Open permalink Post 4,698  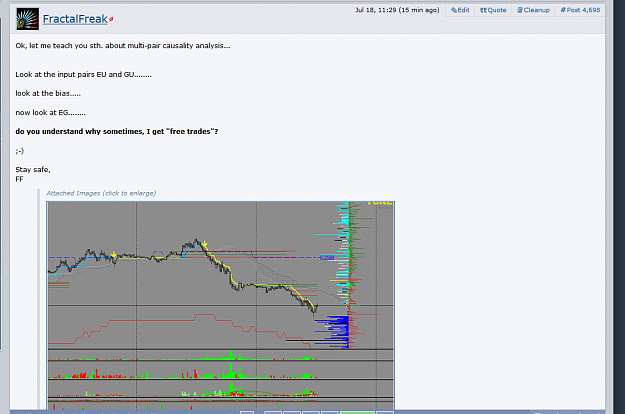coord(580,10)
